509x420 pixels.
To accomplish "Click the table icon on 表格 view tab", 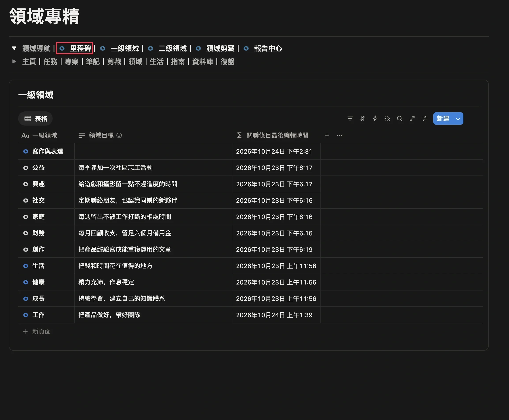I will [28, 118].
